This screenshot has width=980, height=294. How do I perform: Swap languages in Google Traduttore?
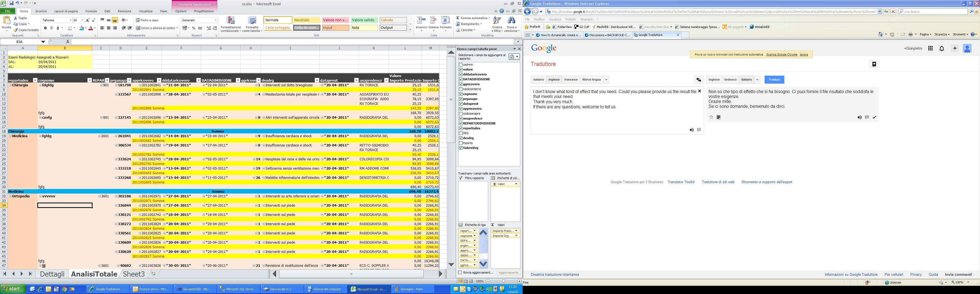click(699, 80)
